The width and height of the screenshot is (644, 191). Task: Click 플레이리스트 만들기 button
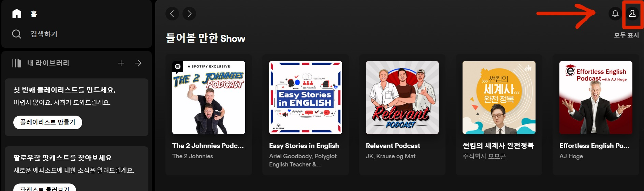[48, 122]
